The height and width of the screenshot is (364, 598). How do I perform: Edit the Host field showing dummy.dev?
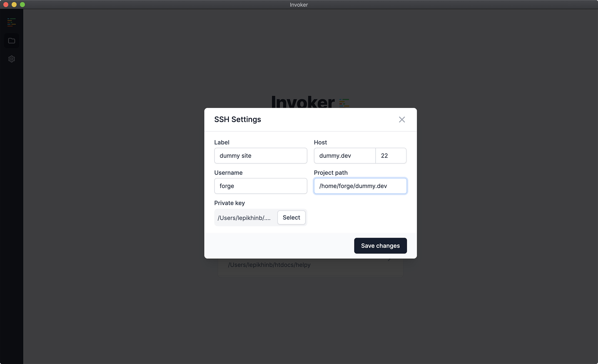344,156
